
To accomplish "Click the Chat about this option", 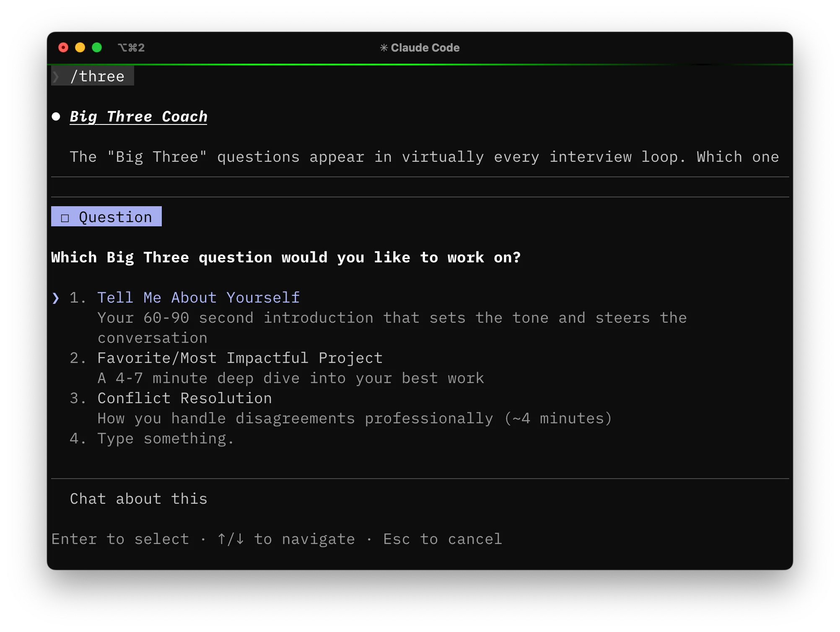I will tap(138, 499).
